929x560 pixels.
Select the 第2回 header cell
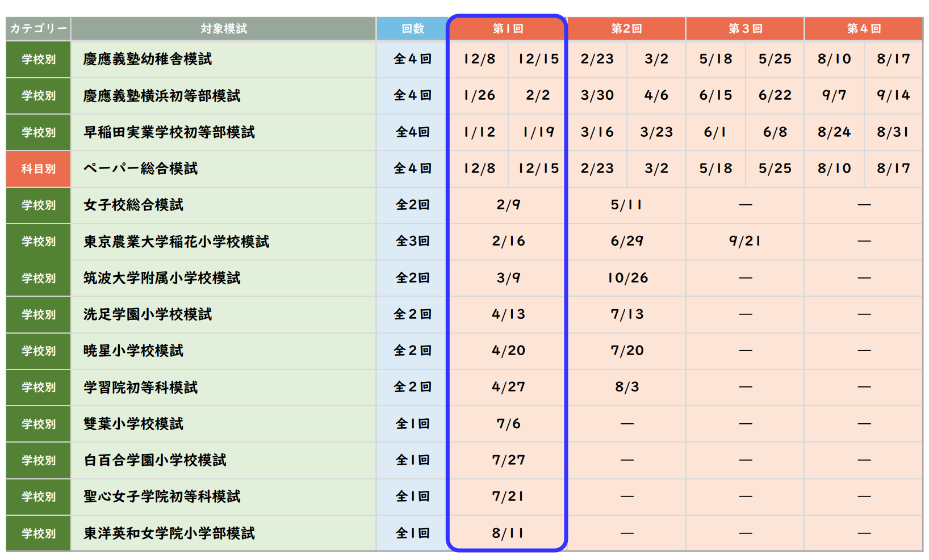click(x=626, y=28)
